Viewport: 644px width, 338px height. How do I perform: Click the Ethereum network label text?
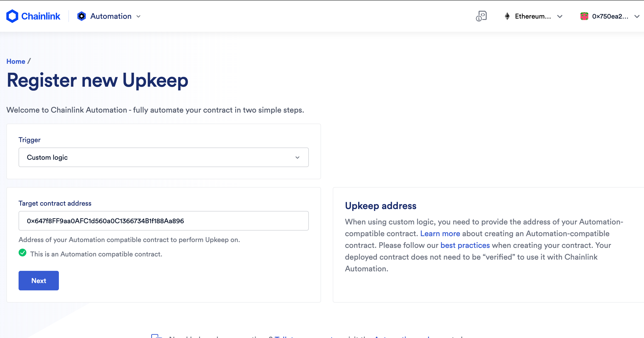533,16
